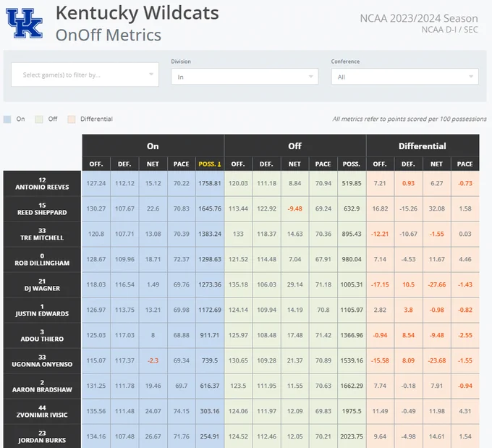Click DJ Wagner's differential net -27.66
Screen dimensions: 492x448
tap(437, 284)
